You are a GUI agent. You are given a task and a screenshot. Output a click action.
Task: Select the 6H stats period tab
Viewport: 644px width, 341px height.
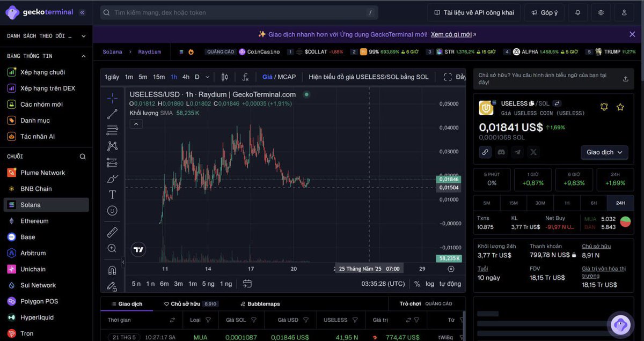click(594, 203)
